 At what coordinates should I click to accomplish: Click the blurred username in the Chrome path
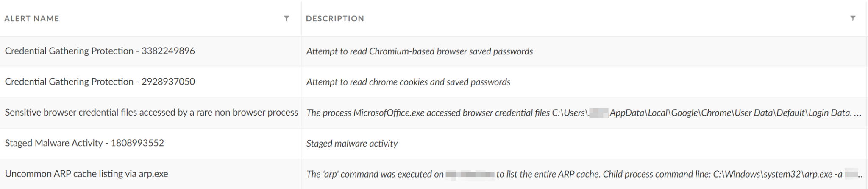(x=599, y=113)
